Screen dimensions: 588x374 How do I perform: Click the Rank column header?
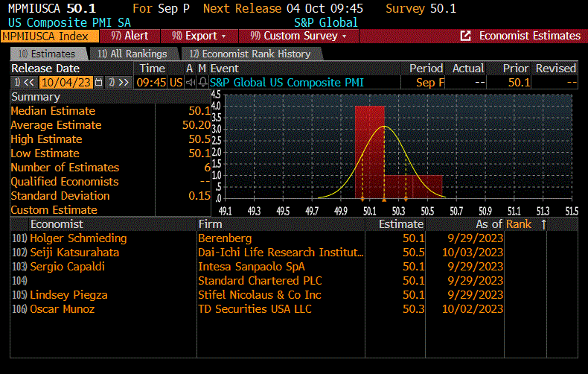pos(518,224)
